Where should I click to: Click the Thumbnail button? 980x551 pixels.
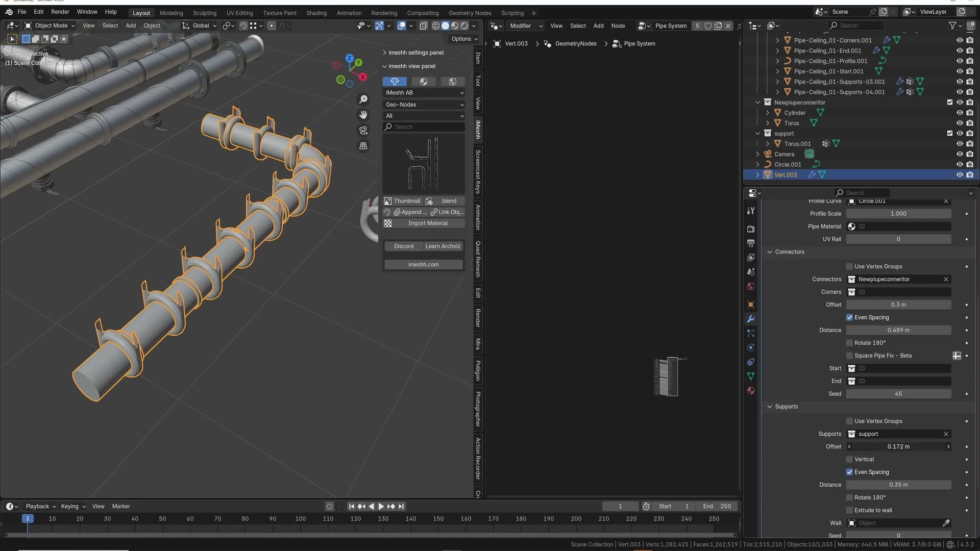pos(403,201)
